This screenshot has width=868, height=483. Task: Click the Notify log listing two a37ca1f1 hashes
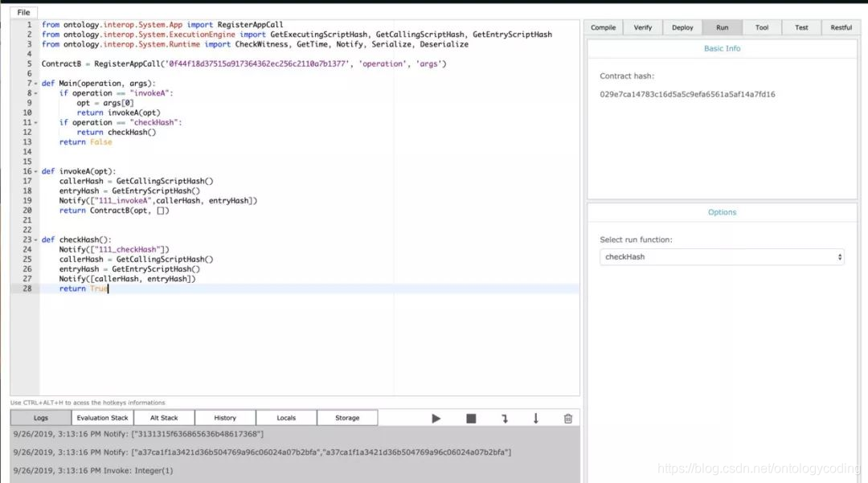(x=262, y=452)
